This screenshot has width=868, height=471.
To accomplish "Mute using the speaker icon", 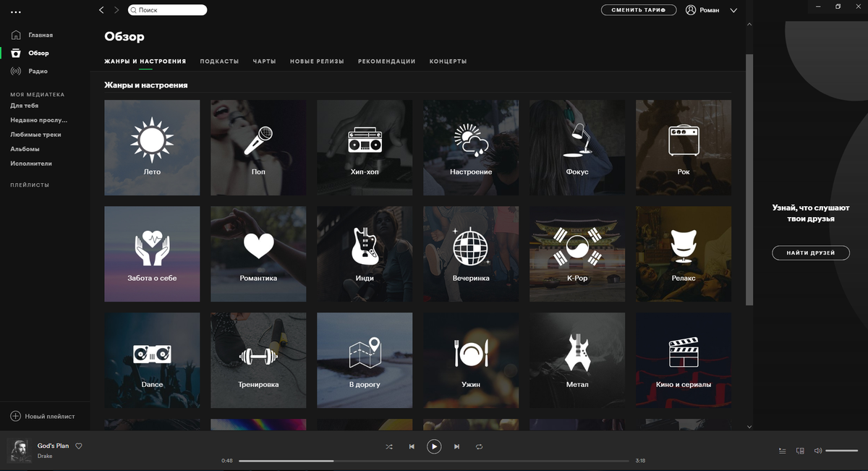I will coord(817,451).
